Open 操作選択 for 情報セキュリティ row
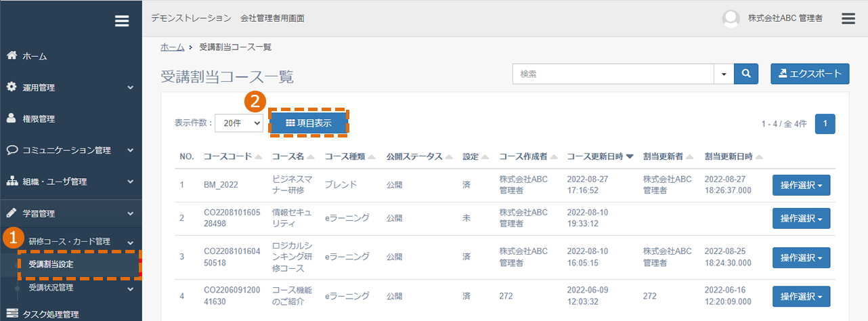The height and width of the screenshot is (321, 868). pyautogui.click(x=801, y=219)
